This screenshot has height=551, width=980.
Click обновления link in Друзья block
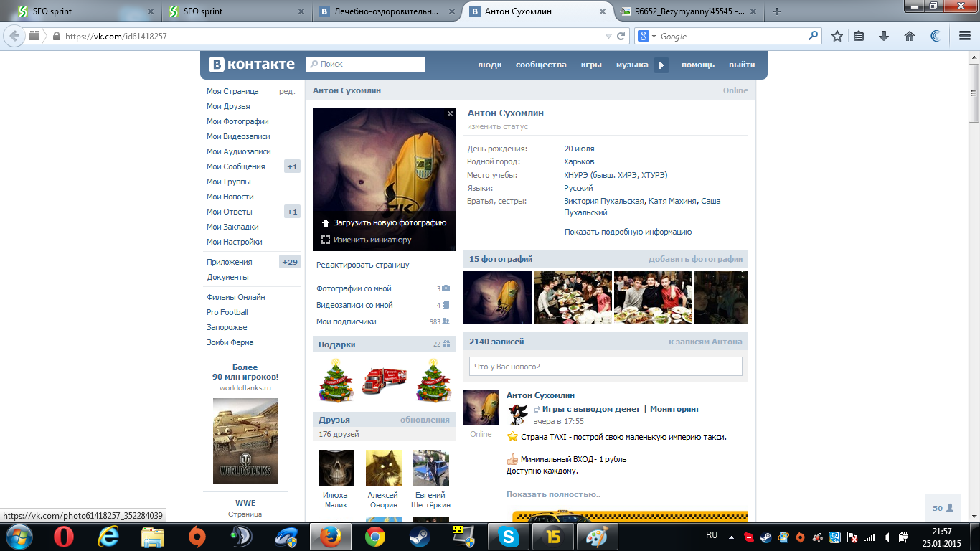(425, 420)
